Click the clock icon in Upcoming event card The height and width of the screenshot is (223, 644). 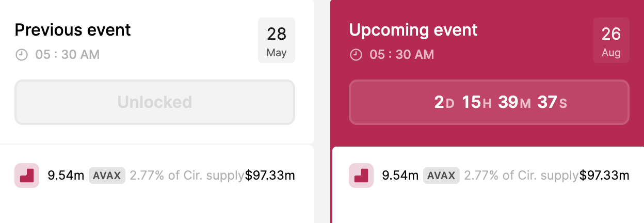(356, 54)
